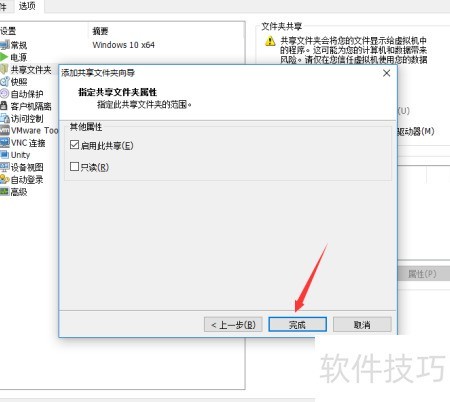
Task: Select the 共享文件夹 shared folders icon
Action: click(4, 69)
